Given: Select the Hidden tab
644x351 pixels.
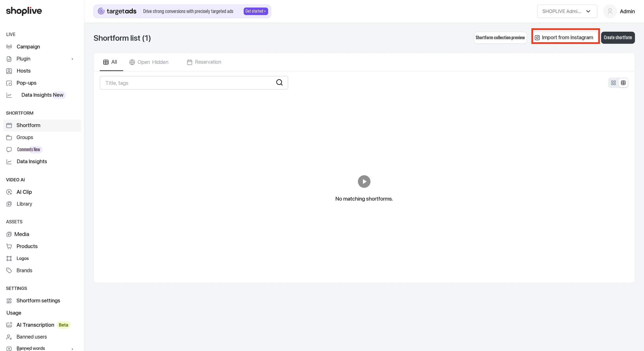Looking at the screenshot, I should coord(160,62).
